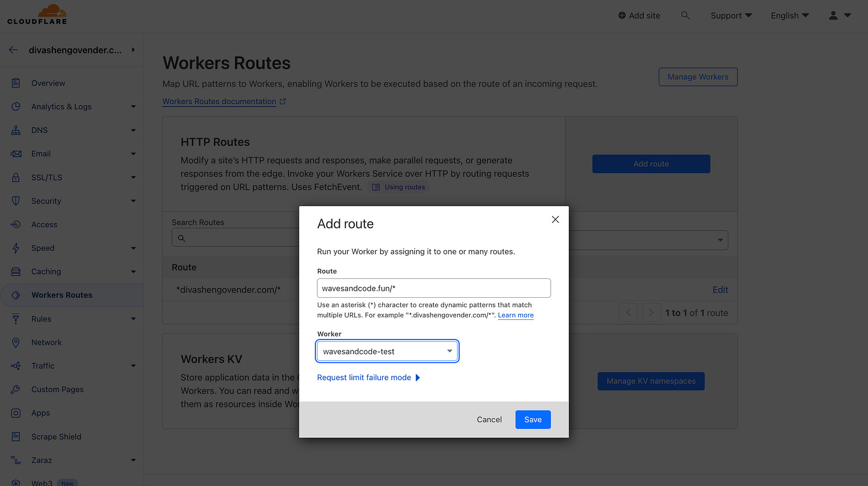
Task: Click the search magnifier icon in header
Action: [686, 15]
